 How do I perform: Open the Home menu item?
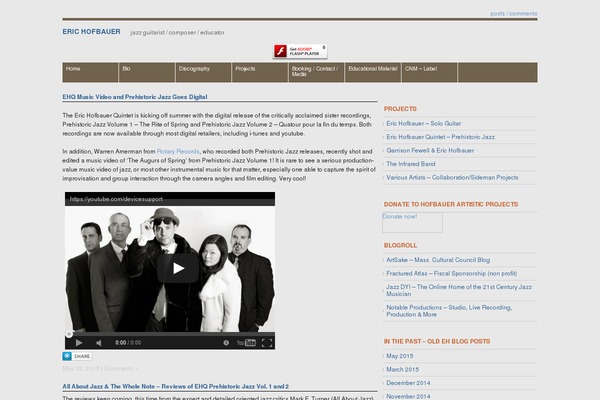pos(90,72)
